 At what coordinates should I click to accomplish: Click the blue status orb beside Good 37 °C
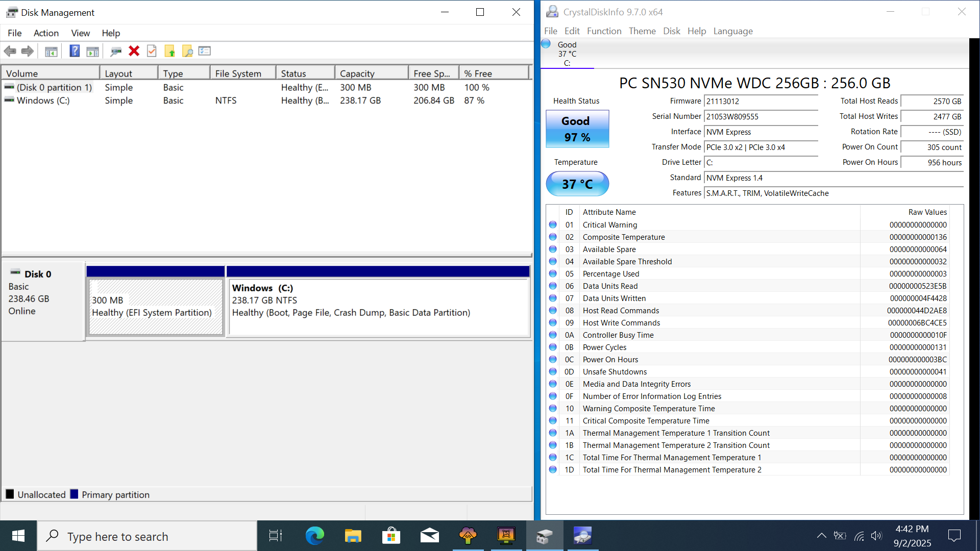point(546,44)
